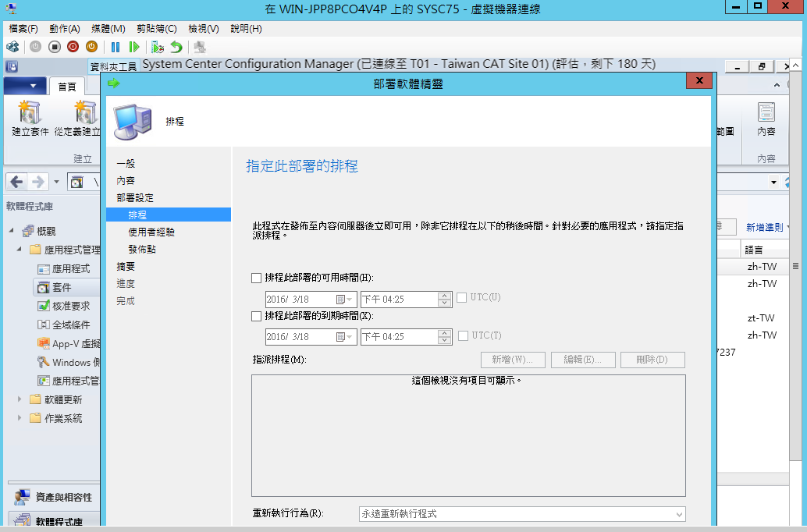Click the 新增準則 link
The width and height of the screenshot is (807, 532).
(765, 228)
